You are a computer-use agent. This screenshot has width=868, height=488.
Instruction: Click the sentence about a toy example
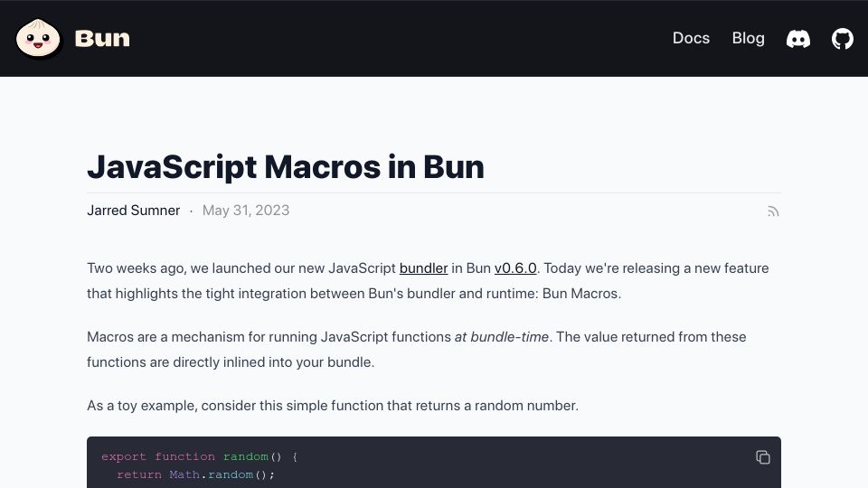pos(333,406)
